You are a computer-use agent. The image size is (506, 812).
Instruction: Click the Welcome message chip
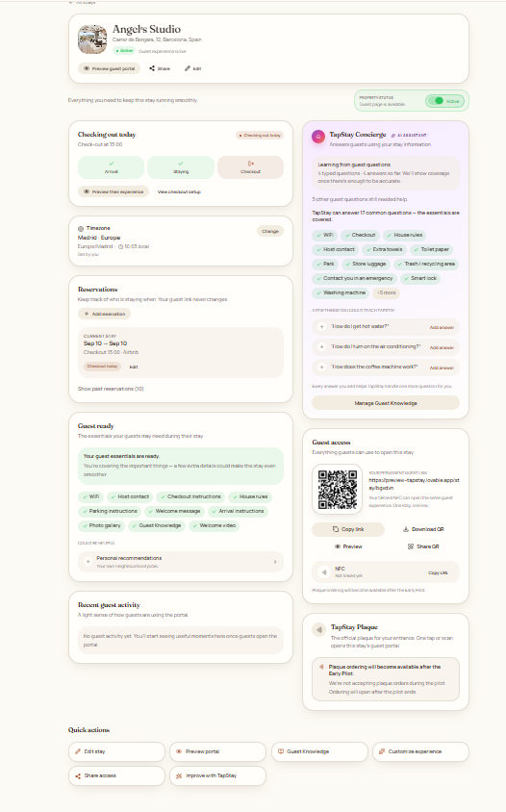(x=174, y=511)
